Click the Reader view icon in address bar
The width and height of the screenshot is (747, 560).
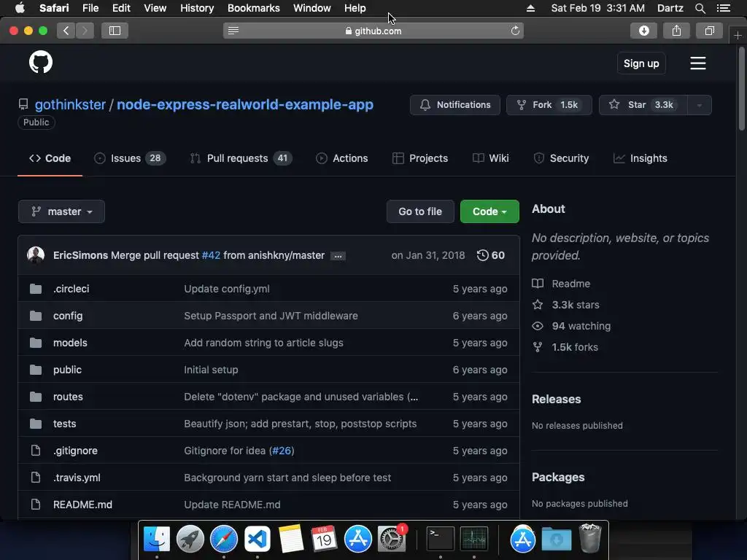point(233,31)
